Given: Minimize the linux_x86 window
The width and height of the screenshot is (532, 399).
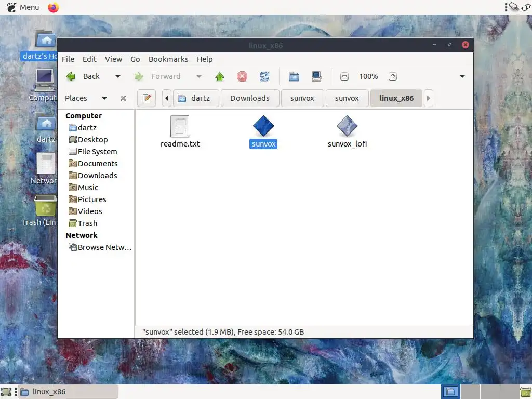Looking at the screenshot, I should (x=434, y=45).
